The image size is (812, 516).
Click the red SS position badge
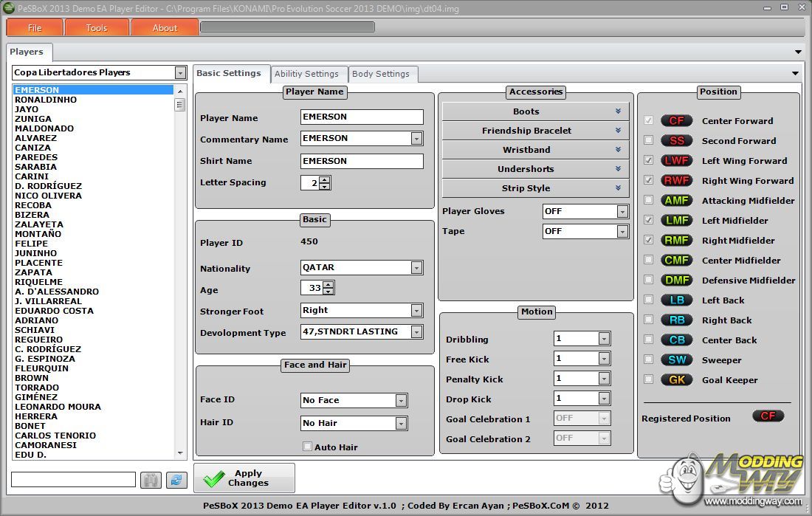tap(676, 141)
